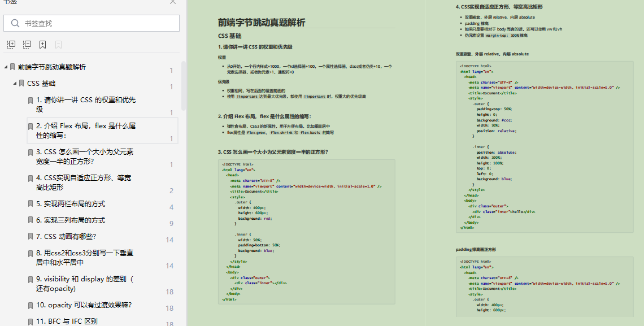Click bookmark icon beside 3. CSS 怎么画
644x326 pixels.
31,153
